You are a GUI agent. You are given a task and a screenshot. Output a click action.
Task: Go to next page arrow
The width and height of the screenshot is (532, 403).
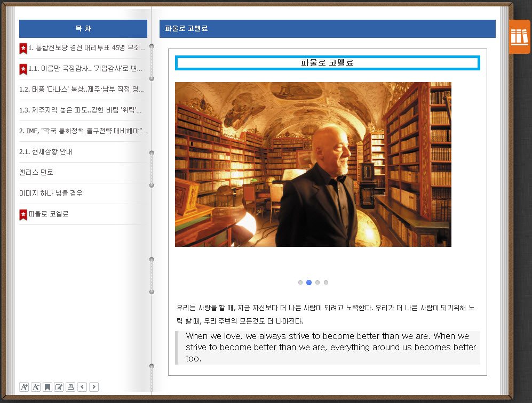click(94, 386)
